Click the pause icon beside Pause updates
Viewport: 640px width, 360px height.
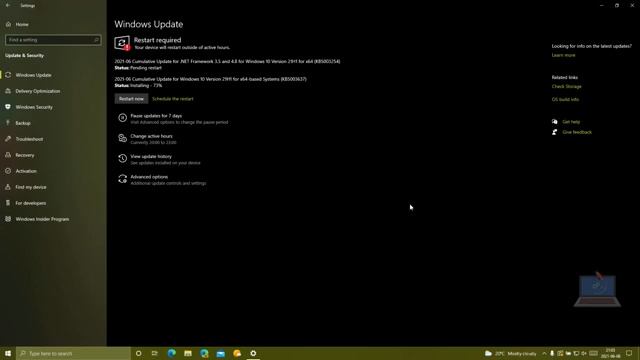click(122, 118)
